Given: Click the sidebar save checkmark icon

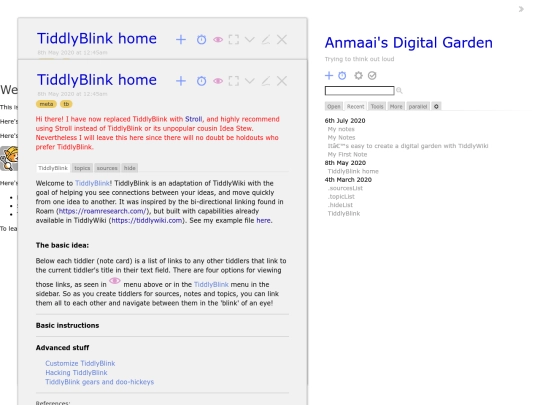Looking at the screenshot, I should 372,75.
